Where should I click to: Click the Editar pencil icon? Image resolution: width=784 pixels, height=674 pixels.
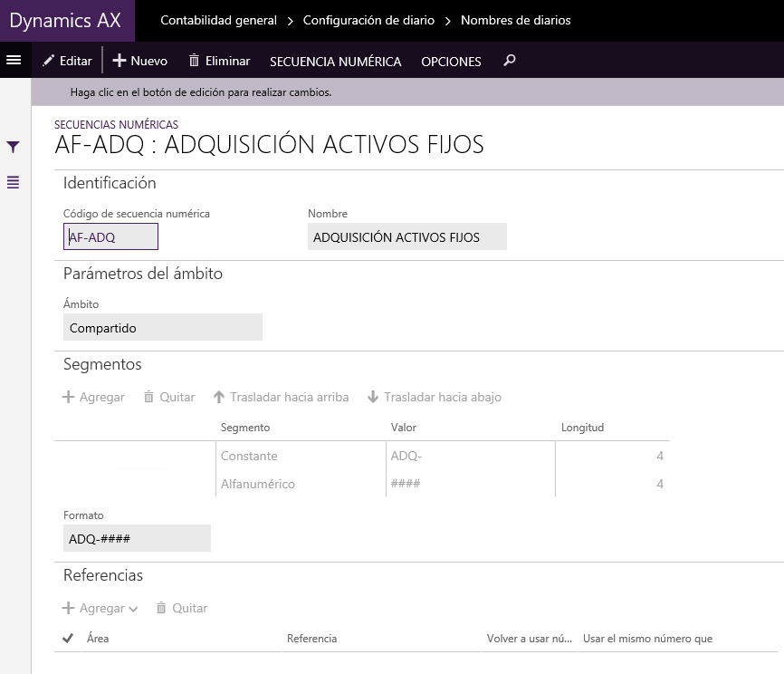(x=48, y=61)
